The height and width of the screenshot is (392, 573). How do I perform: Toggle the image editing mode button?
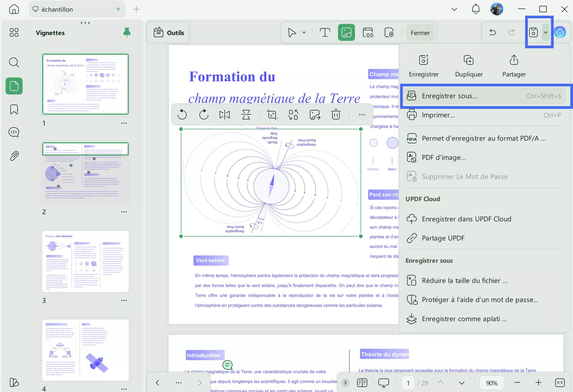coord(346,33)
